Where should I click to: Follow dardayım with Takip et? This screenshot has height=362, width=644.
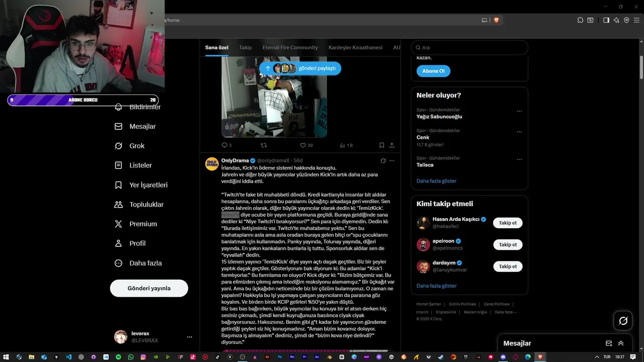click(508, 266)
